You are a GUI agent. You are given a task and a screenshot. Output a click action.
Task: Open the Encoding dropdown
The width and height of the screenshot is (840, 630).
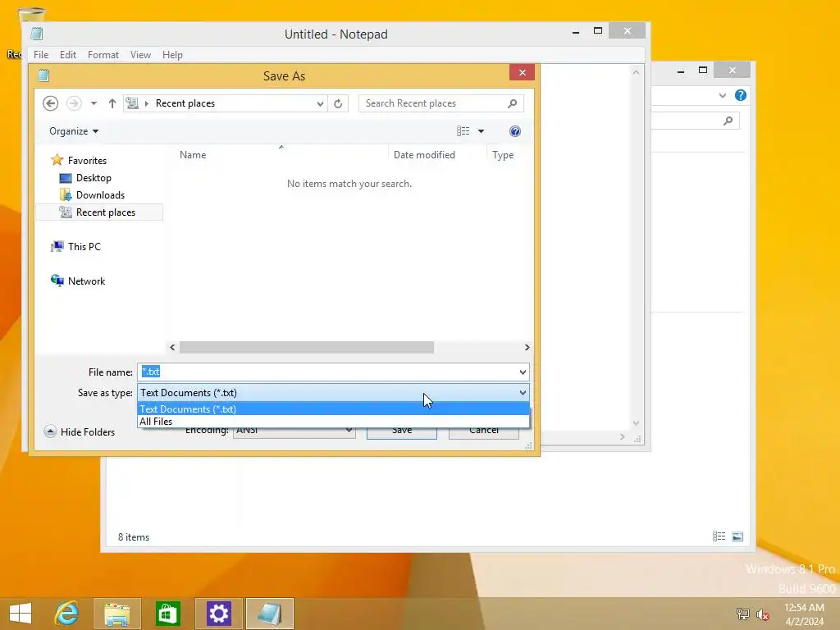[294, 430]
